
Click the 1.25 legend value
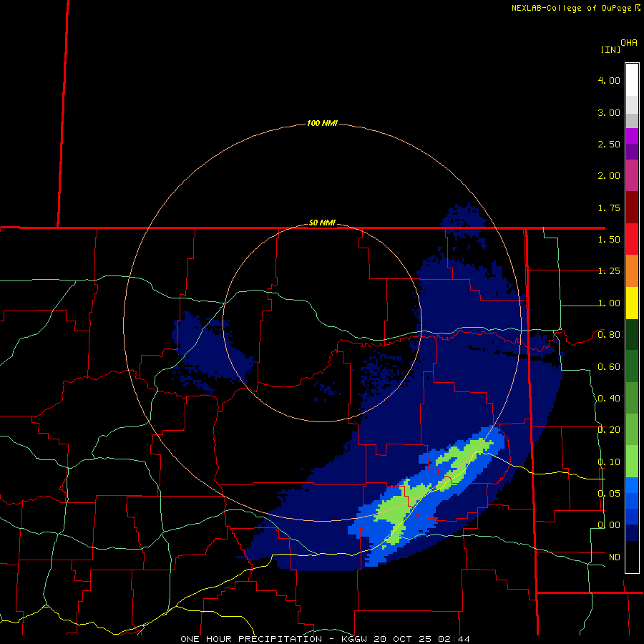click(x=609, y=271)
